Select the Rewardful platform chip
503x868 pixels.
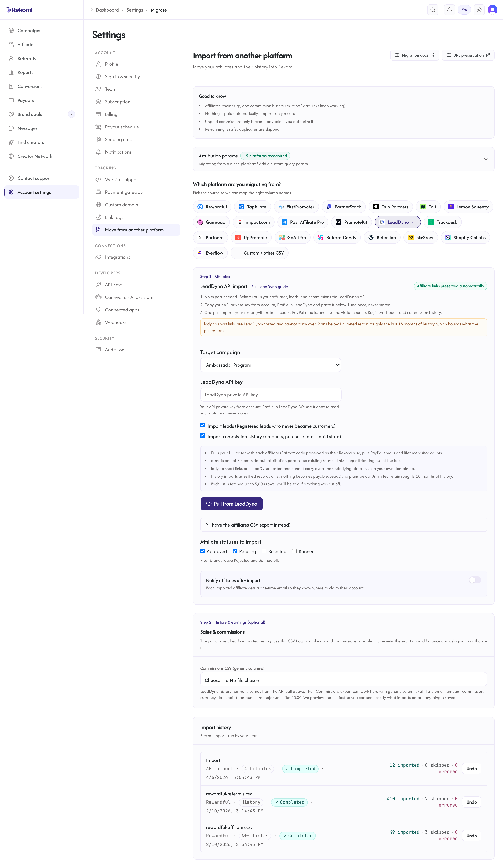[x=212, y=207]
